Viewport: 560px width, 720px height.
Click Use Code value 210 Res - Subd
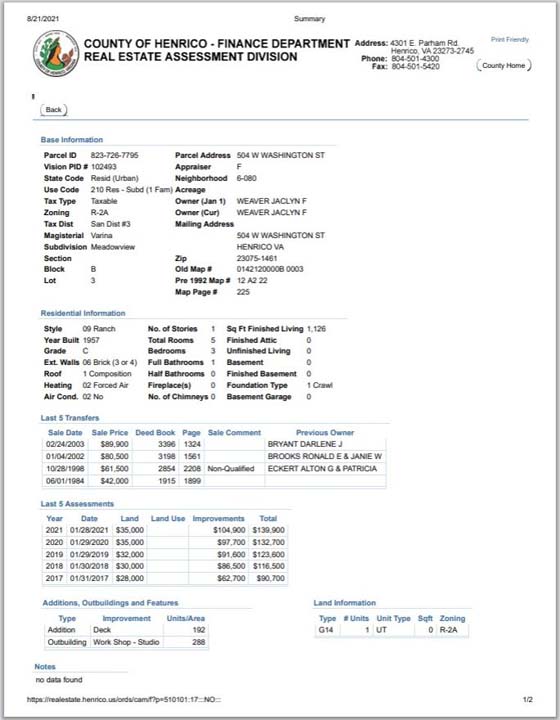(x=131, y=190)
